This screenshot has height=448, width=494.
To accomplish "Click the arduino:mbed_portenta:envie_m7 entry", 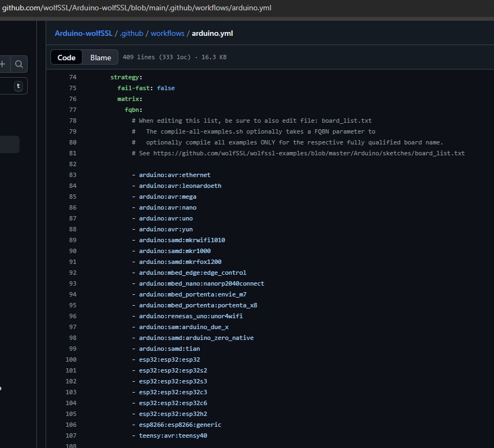I will coord(193,294).
